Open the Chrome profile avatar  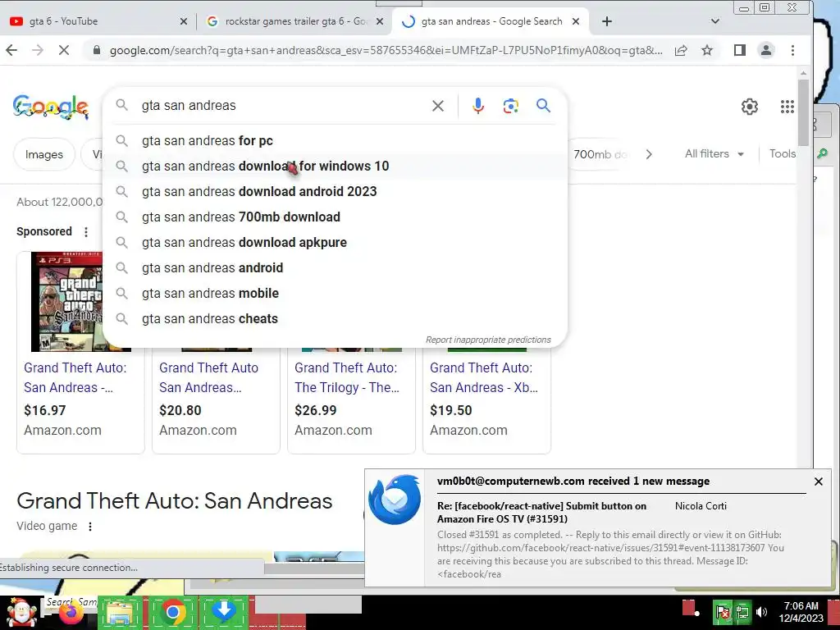tap(766, 50)
